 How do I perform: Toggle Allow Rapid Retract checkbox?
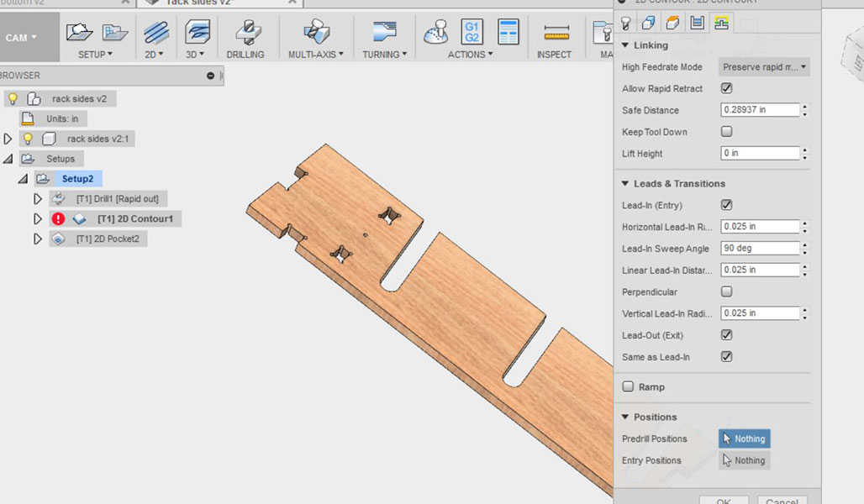point(727,88)
